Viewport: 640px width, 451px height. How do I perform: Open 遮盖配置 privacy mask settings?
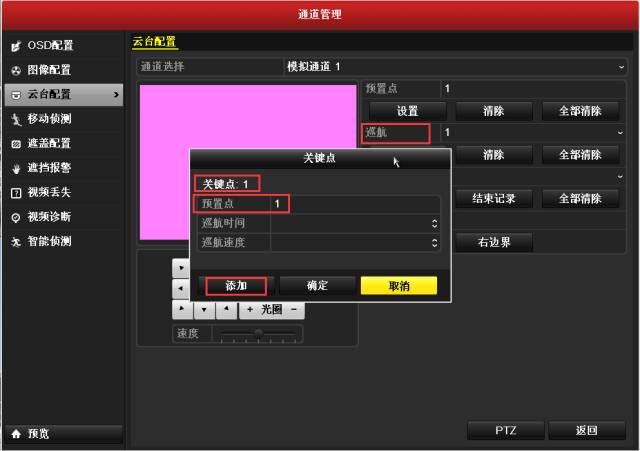(49, 143)
